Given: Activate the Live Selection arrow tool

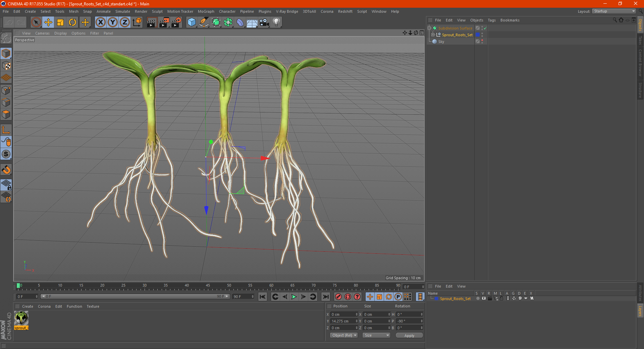Looking at the screenshot, I should pos(36,22).
